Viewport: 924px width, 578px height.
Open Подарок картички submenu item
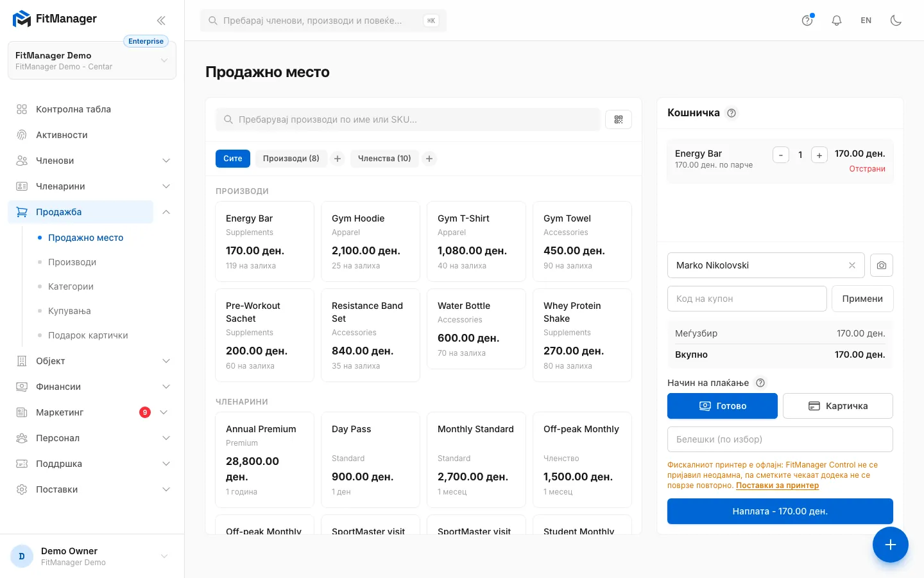[x=88, y=335]
